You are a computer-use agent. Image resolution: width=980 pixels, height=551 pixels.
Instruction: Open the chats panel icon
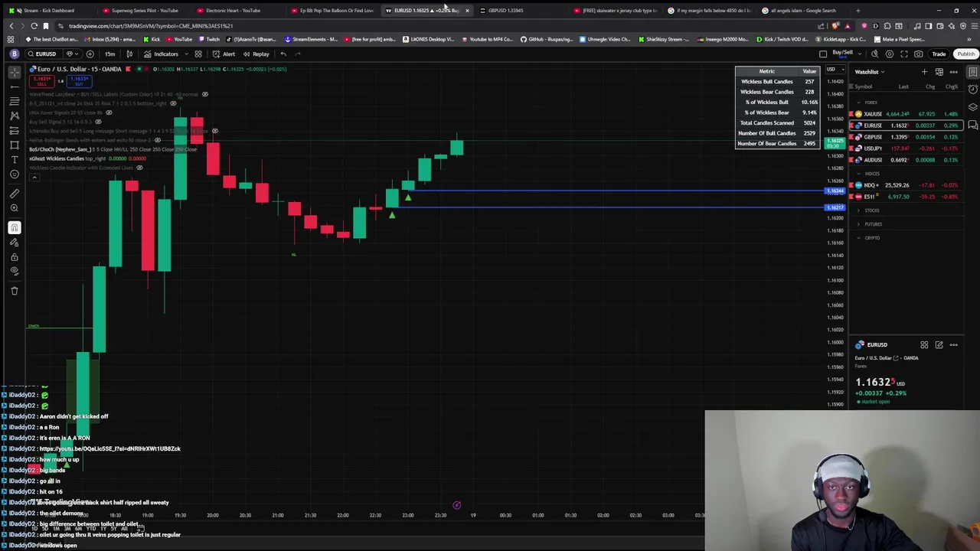click(x=972, y=125)
